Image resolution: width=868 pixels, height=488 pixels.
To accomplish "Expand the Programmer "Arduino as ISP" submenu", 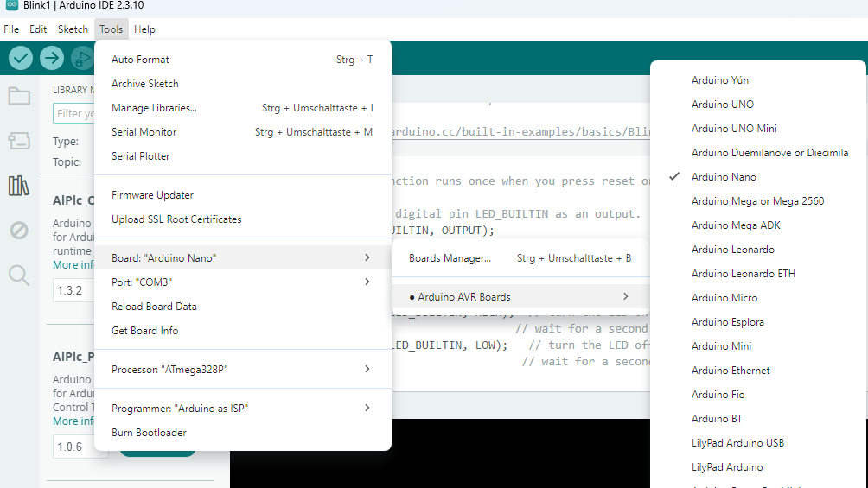I will pyautogui.click(x=242, y=409).
